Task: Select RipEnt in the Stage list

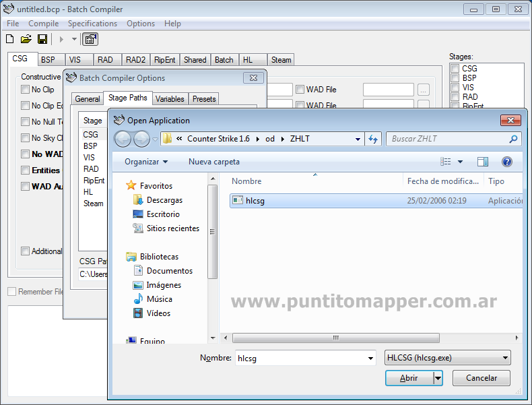Action: tap(94, 181)
